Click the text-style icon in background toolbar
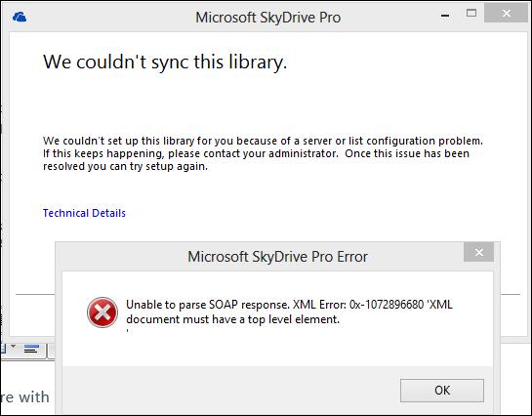The width and height of the screenshot is (532, 416). pyautogui.click(x=31, y=350)
